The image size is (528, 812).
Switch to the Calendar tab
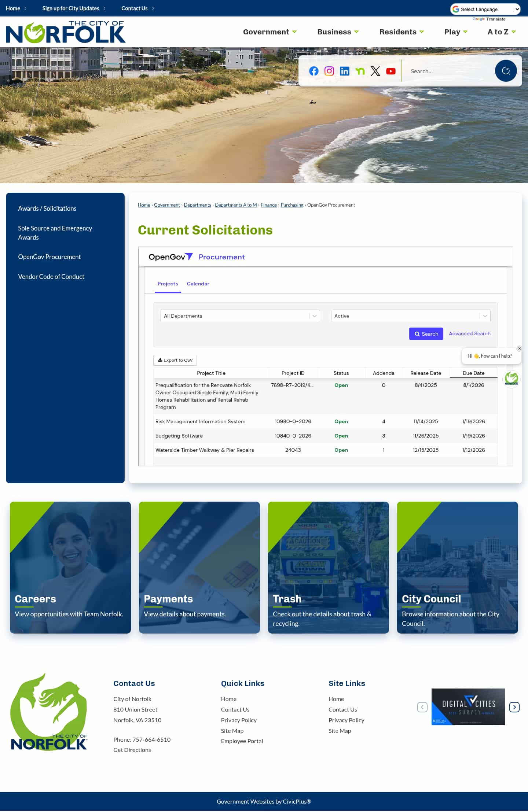click(198, 284)
